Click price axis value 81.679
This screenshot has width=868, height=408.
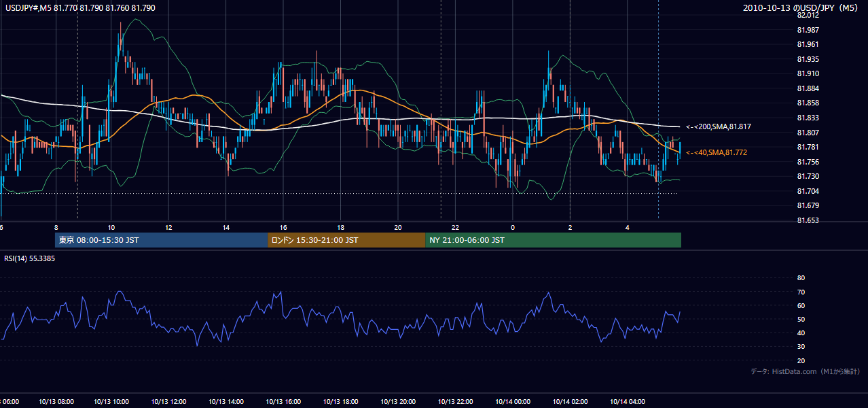tap(807, 205)
